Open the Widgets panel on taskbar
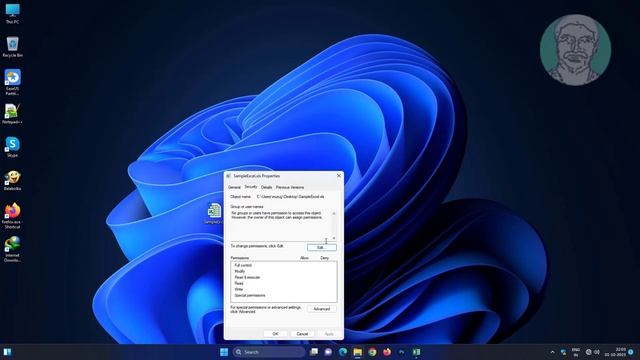The height and width of the screenshot is (360, 640). tap(7, 352)
